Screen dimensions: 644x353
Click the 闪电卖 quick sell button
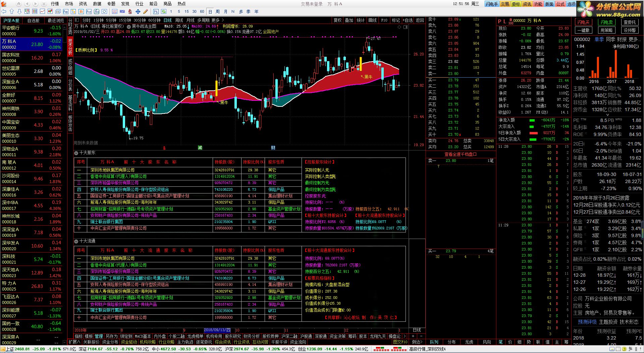click(606, 23)
